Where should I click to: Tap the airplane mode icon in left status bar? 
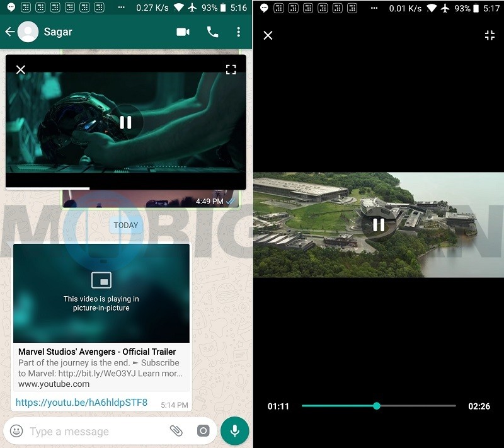[192, 8]
